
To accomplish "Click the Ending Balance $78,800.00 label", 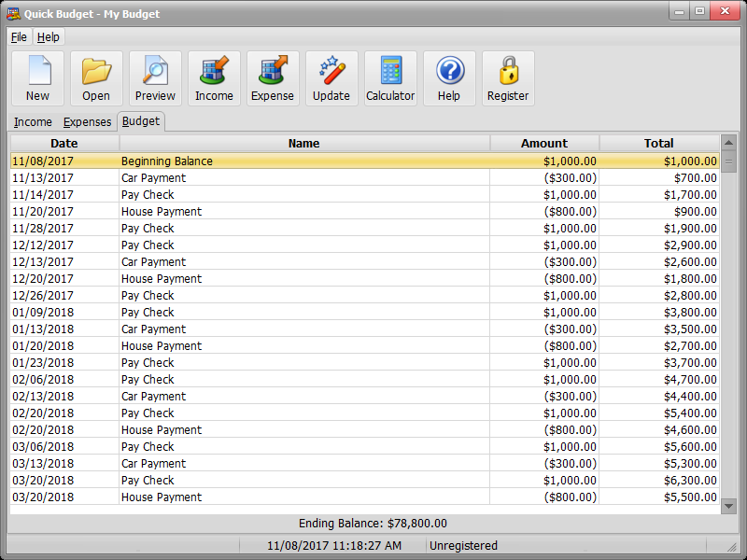I will (373, 524).
